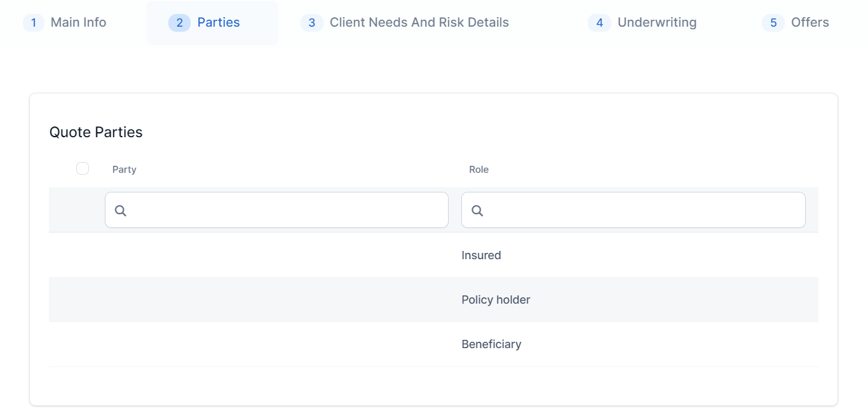Open the Main Info tab
The image size is (868, 418).
tap(78, 23)
